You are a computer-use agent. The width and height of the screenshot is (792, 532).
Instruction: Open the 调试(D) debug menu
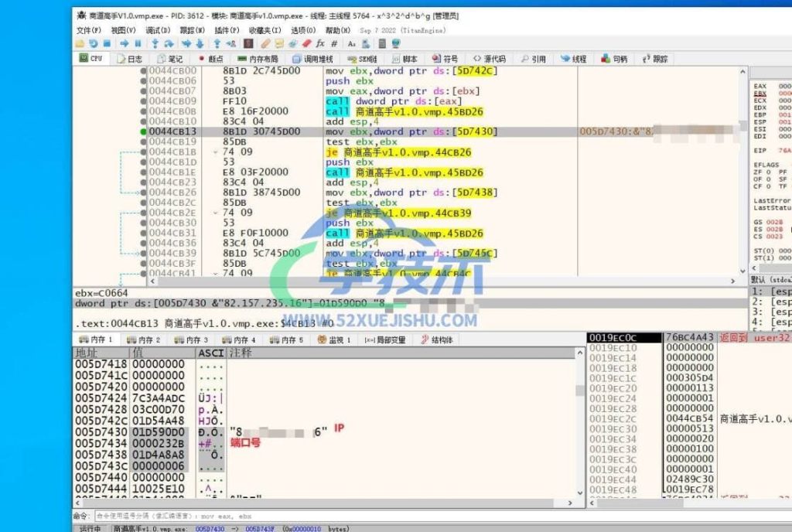[x=158, y=30]
